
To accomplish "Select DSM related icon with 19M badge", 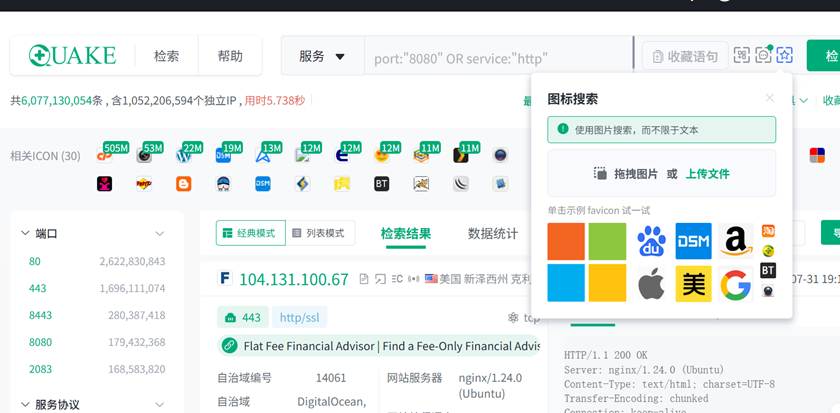I will 223,155.
